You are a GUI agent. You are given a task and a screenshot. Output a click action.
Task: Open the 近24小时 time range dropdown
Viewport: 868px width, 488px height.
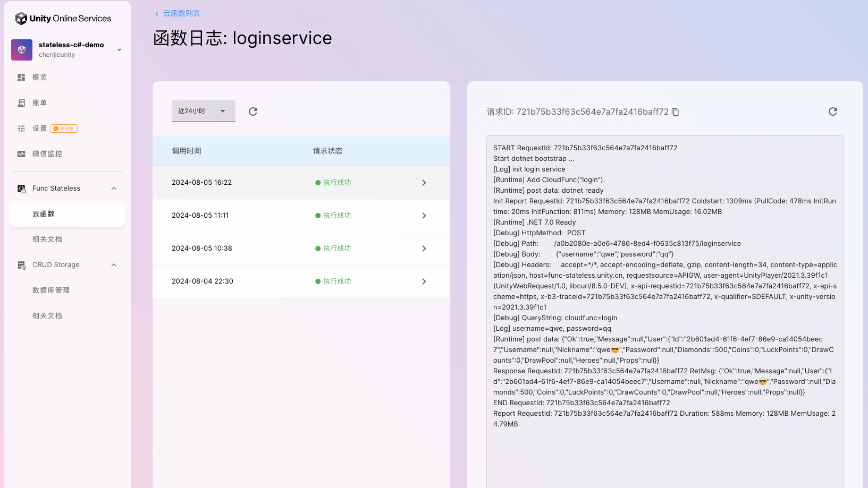tap(203, 111)
